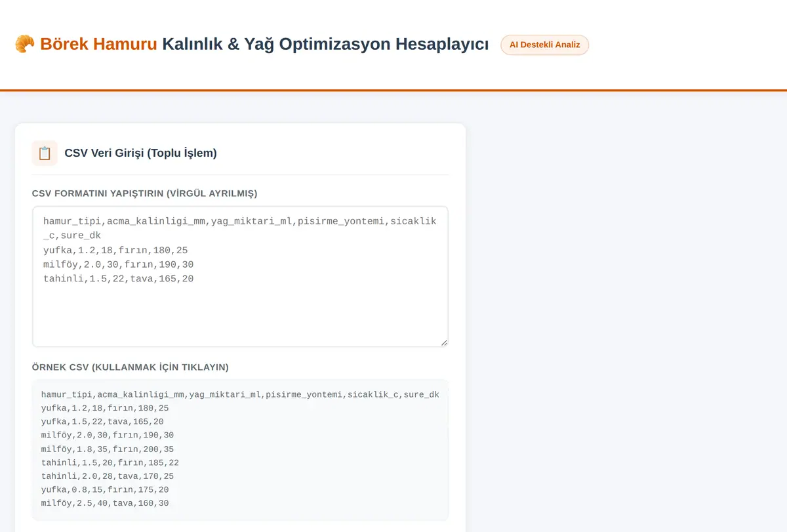Click textarea line 'tahinli,1.5,22,tava,165,20'
787x532 pixels.
tap(118, 279)
